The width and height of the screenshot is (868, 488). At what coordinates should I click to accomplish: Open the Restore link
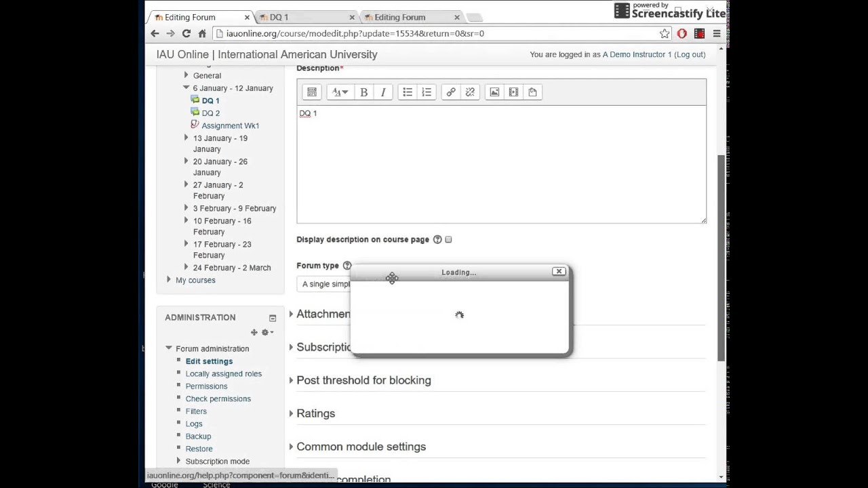point(199,449)
